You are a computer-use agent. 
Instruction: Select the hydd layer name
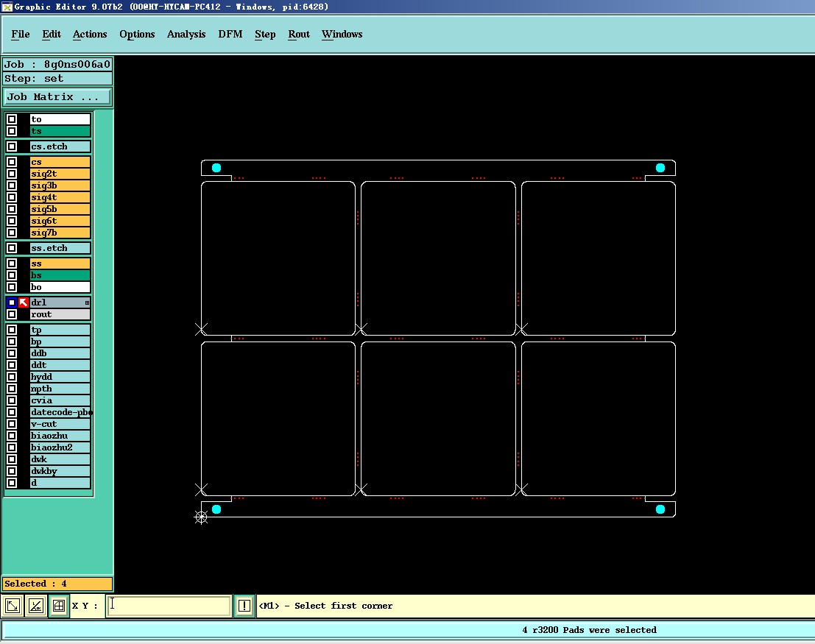[x=60, y=377]
